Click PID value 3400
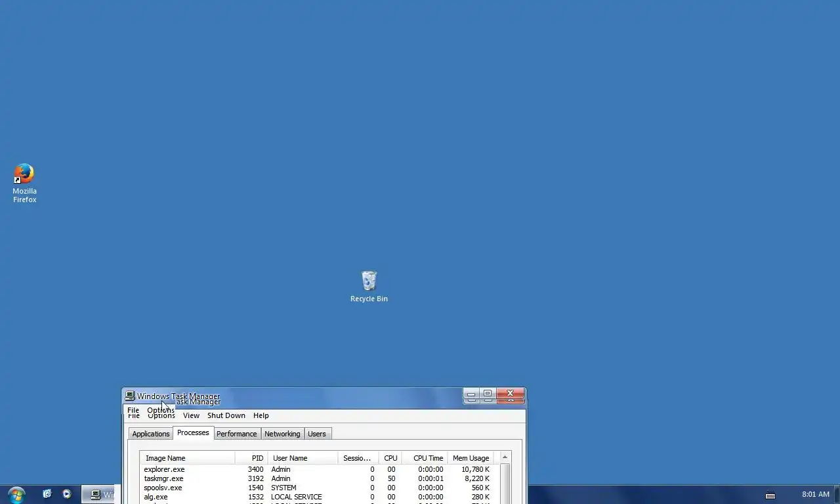The width and height of the screenshot is (840, 504). click(x=255, y=469)
